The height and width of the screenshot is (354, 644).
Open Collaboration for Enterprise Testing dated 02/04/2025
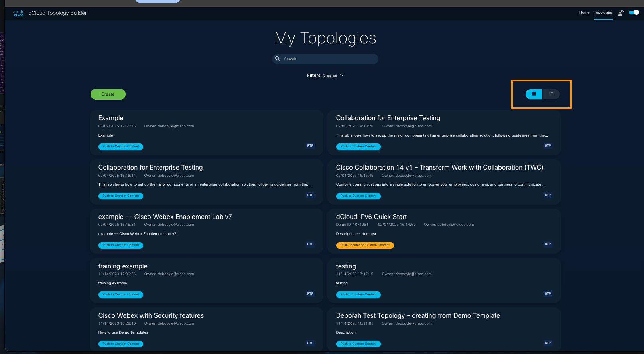click(x=150, y=168)
